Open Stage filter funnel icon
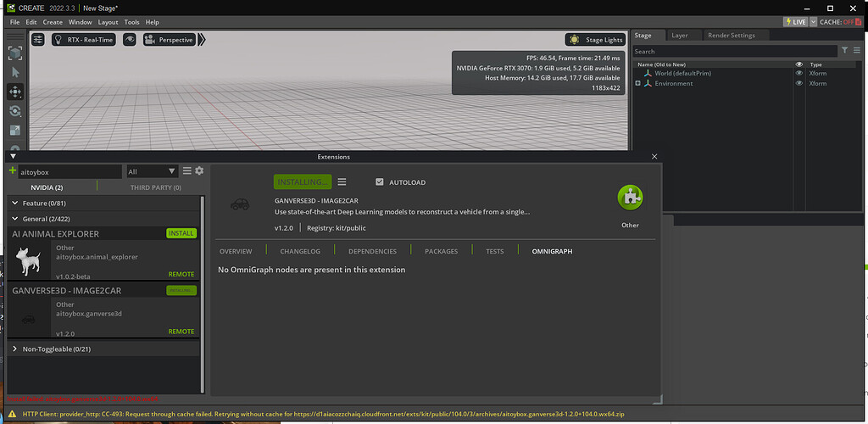The height and width of the screenshot is (424, 868). tap(844, 50)
